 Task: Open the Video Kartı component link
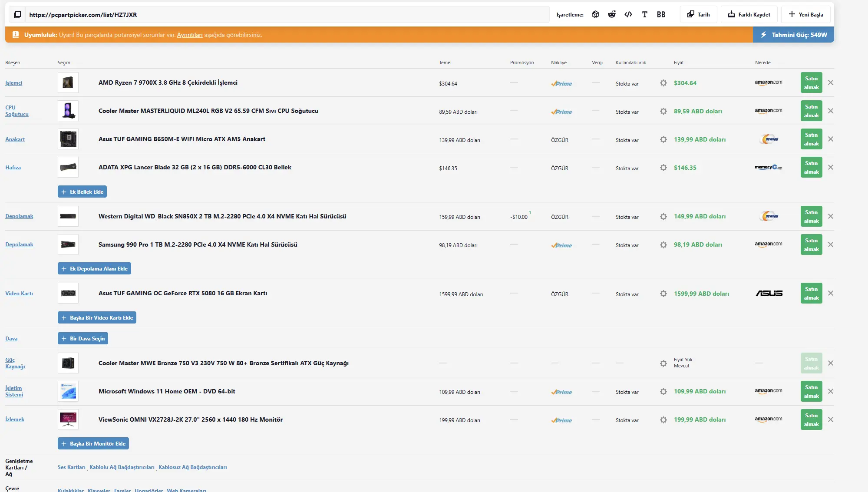19,293
